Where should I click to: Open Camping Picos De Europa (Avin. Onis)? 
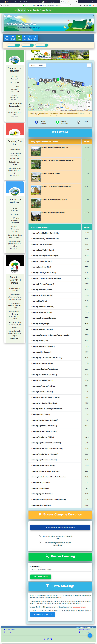click(45, 420)
